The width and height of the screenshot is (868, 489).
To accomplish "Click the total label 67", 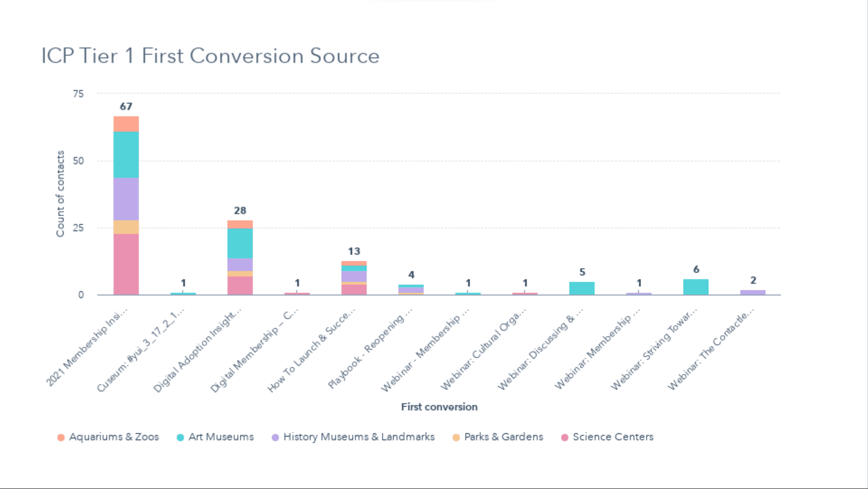I will pyautogui.click(x=126, y=106).
